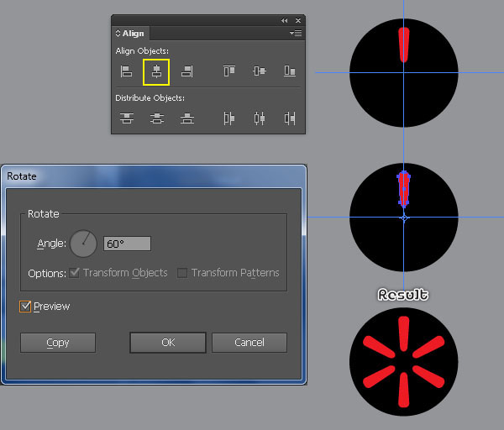Click Horizontal Distribute Left icon
Viewport: 504px width, 430px height.
click(228, 118)
